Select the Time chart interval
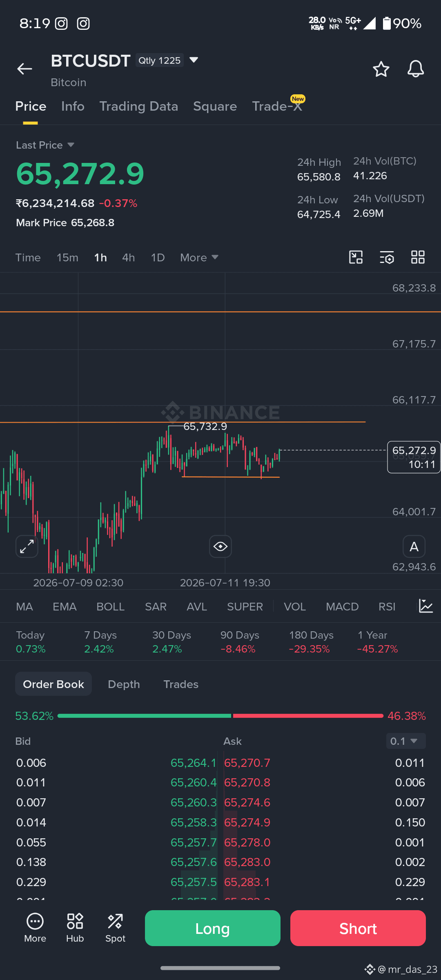 tap(28, 258)
